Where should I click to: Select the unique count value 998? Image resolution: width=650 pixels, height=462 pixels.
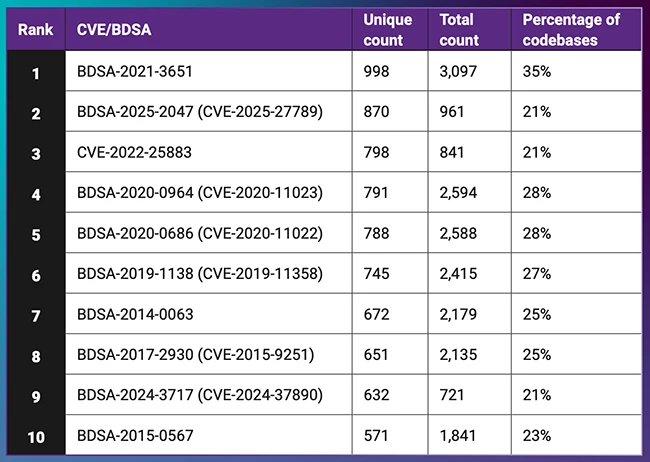(x=376, y=72)
